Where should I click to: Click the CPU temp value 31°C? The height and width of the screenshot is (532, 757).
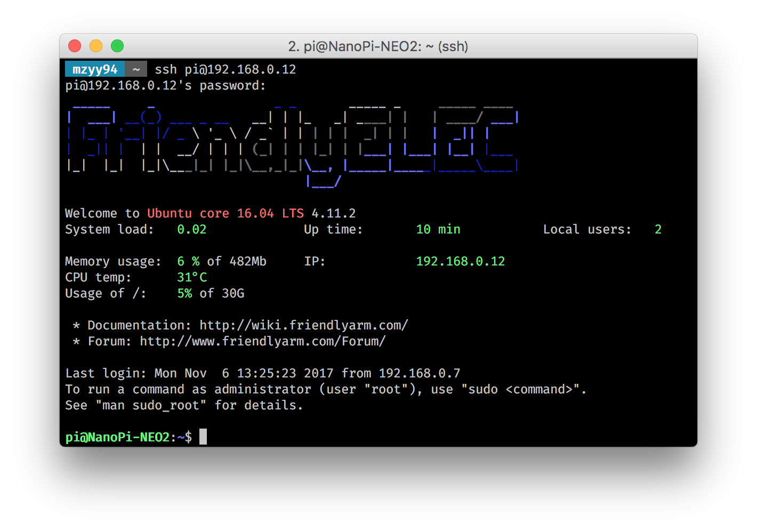tap(192, 277)
